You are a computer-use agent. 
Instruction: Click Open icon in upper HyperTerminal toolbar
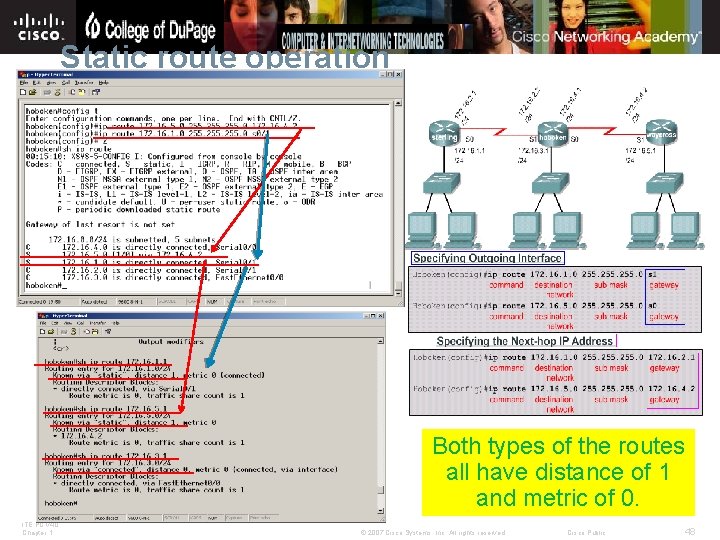tap(33, 92)
